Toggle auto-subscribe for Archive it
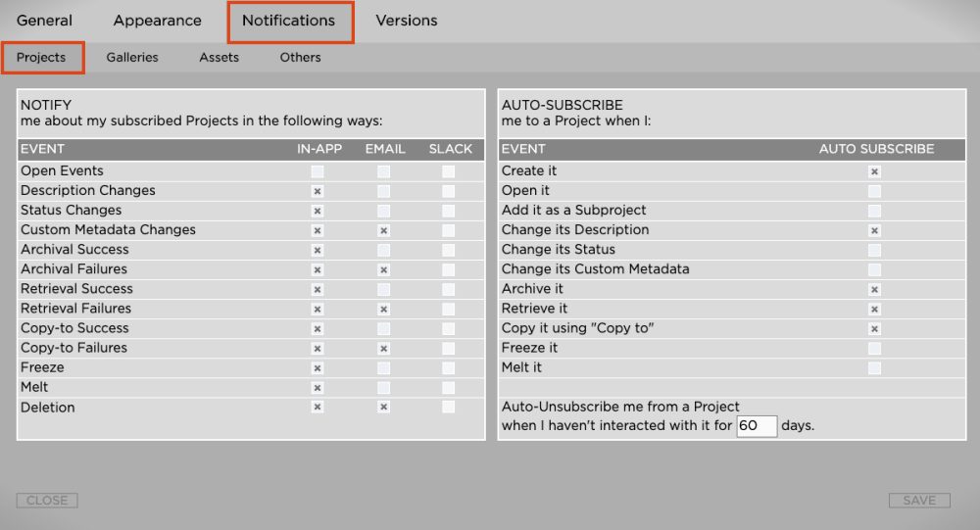The height and width of the screenshot is (530, 980). pos(875,289)
